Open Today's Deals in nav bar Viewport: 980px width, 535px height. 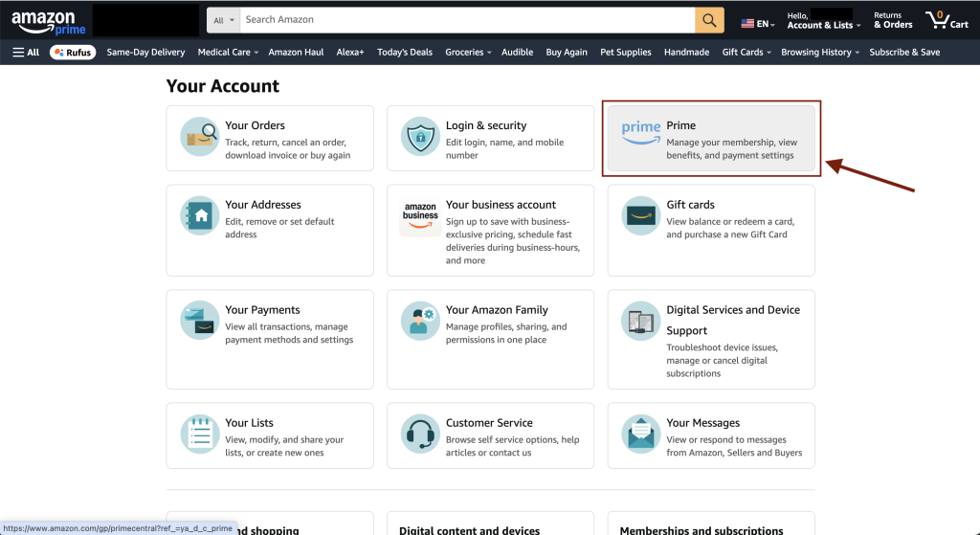[x=405, y=53]
